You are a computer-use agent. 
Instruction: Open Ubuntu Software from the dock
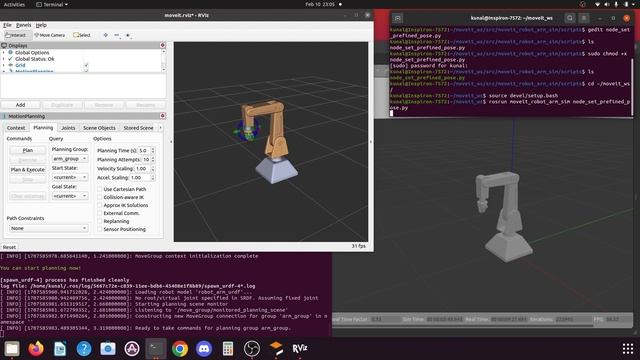132,349
